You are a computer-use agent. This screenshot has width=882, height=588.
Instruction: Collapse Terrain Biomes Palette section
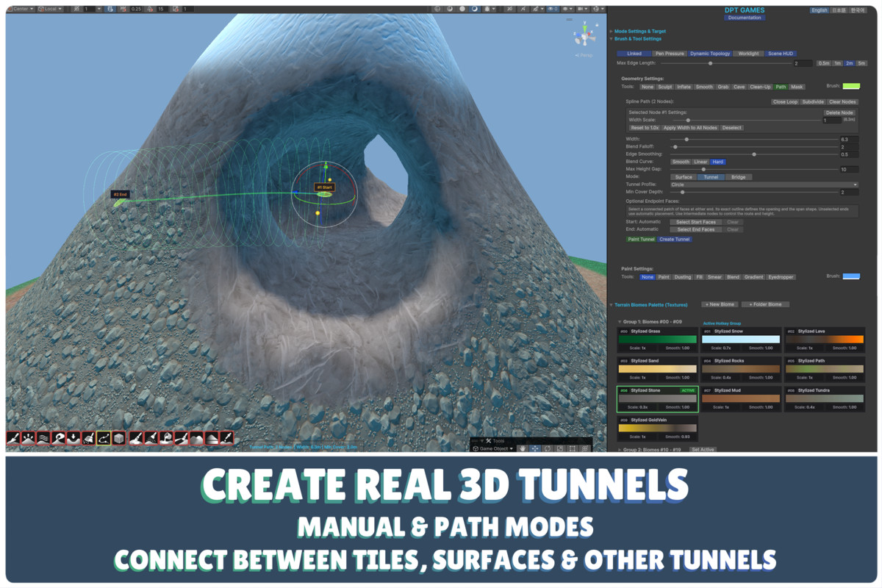click(x=652, y=304)
